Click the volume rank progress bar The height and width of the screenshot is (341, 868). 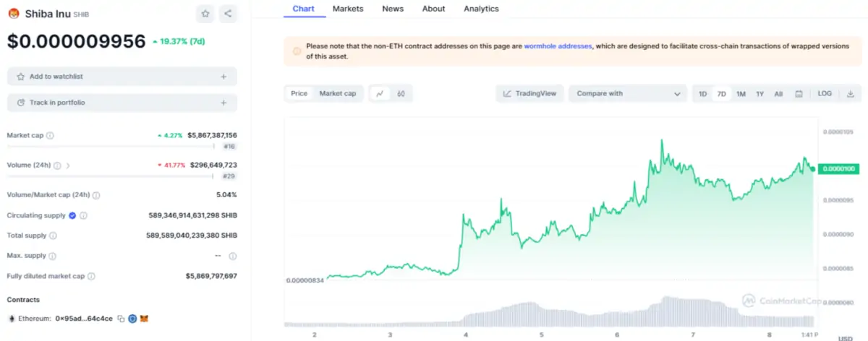click(x=109, y=176)
